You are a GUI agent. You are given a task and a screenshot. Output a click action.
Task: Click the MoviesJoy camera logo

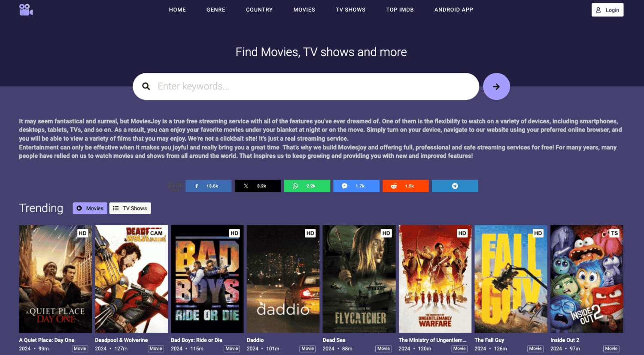click(x=26, y=9)
